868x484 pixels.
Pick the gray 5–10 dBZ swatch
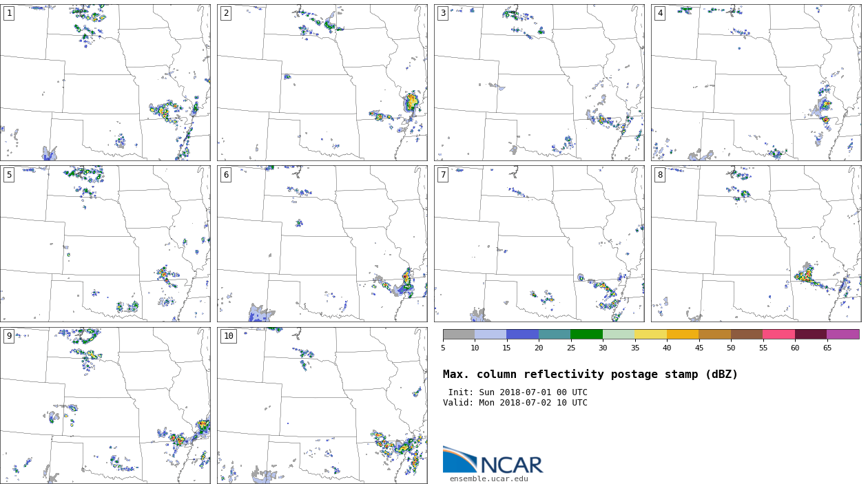point(459,334)
